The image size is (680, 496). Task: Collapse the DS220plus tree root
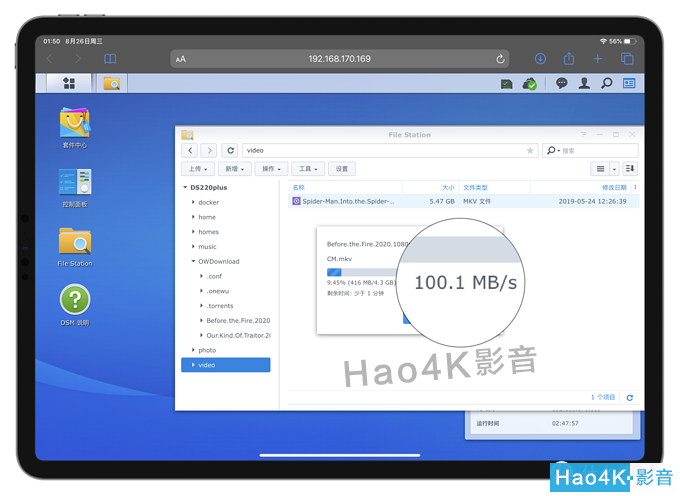click(185, 187)
